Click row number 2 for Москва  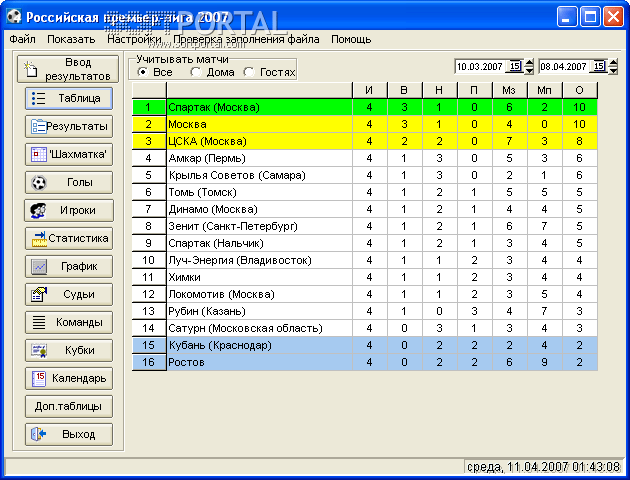coord(149,125)
